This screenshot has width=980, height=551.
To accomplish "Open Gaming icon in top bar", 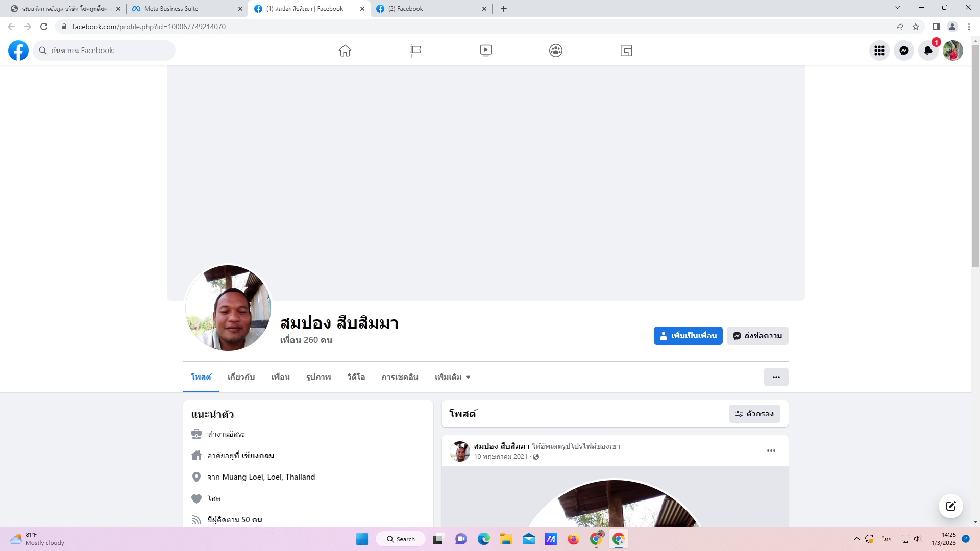I will [626, 51].
